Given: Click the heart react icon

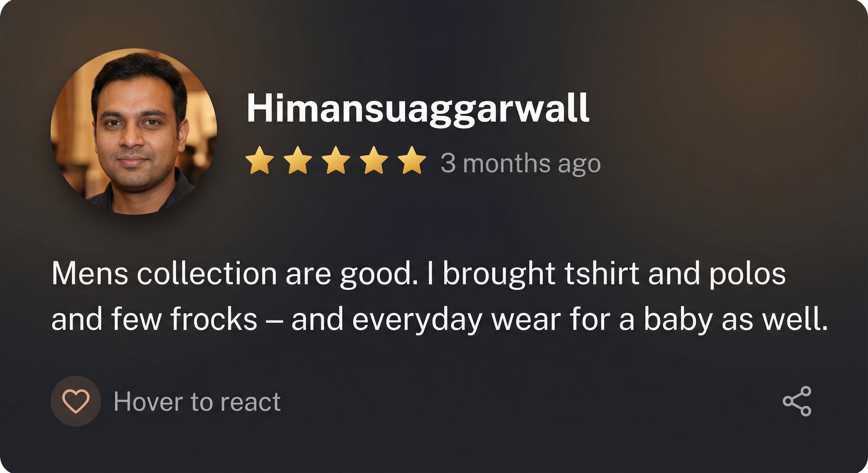Looking at the screenshot, I should [x=76, y=401].
